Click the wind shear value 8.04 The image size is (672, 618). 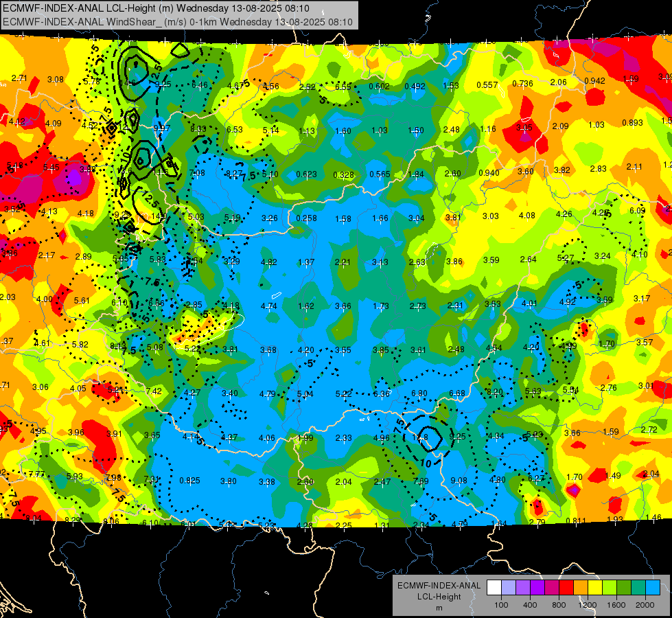point(34,518)
